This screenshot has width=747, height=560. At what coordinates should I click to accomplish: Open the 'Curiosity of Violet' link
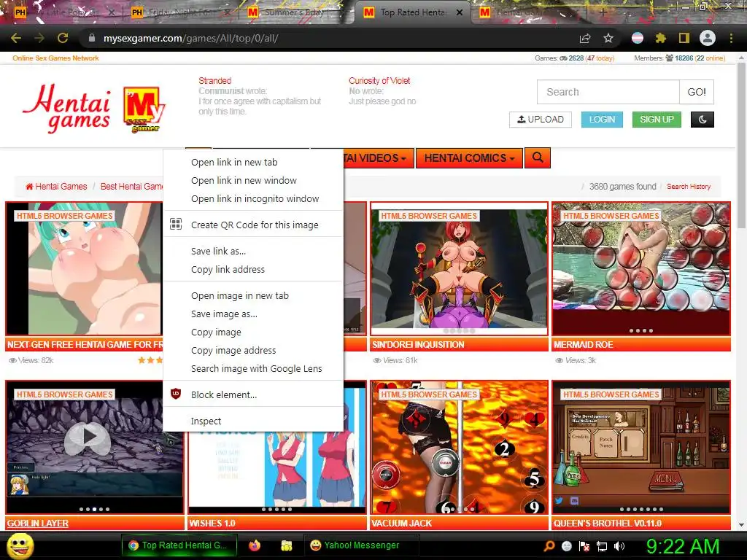click(379, 80)
